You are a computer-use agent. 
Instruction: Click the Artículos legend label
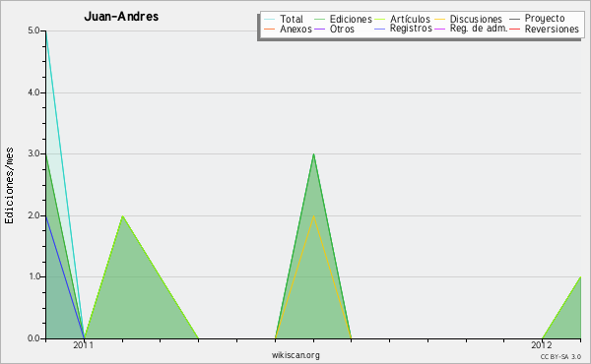click(410, 19)
